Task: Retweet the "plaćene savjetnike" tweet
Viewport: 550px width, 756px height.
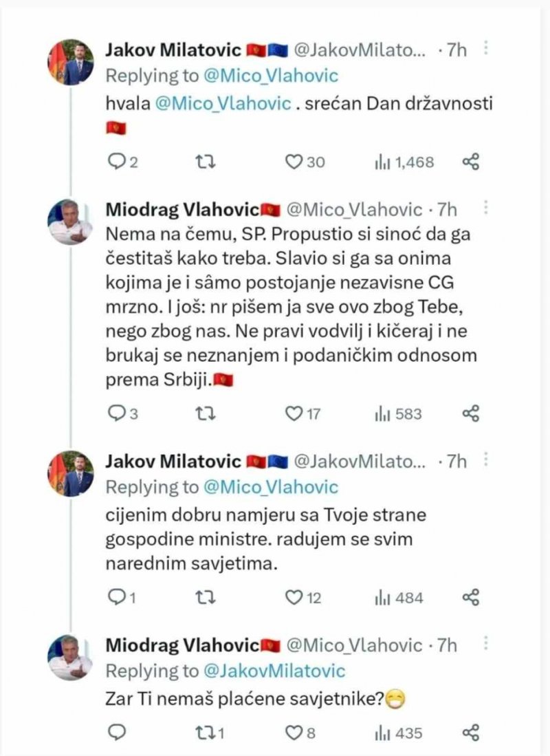Action: [205, 733]
